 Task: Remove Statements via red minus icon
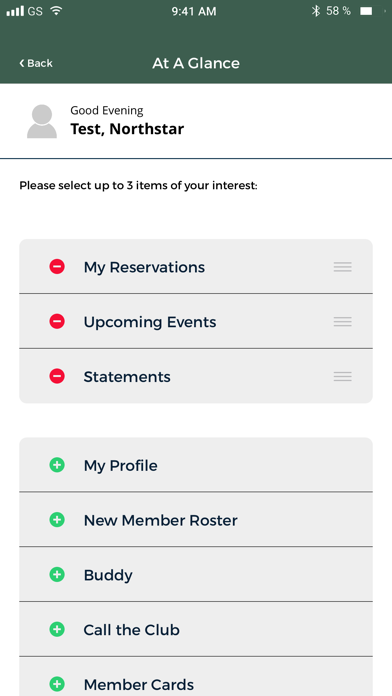tap(57, 376)
